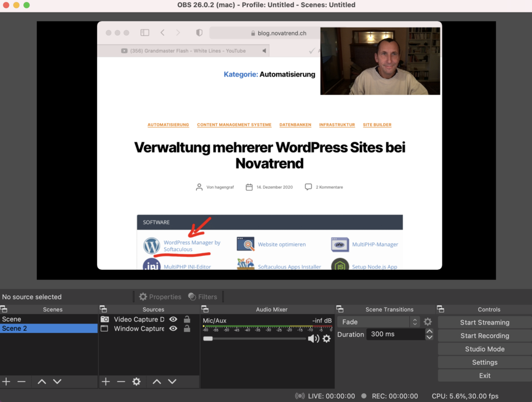532x402 pixels.
Task: Move source down in Sources list
Action: pyautogui.click(x=172, y=382)
